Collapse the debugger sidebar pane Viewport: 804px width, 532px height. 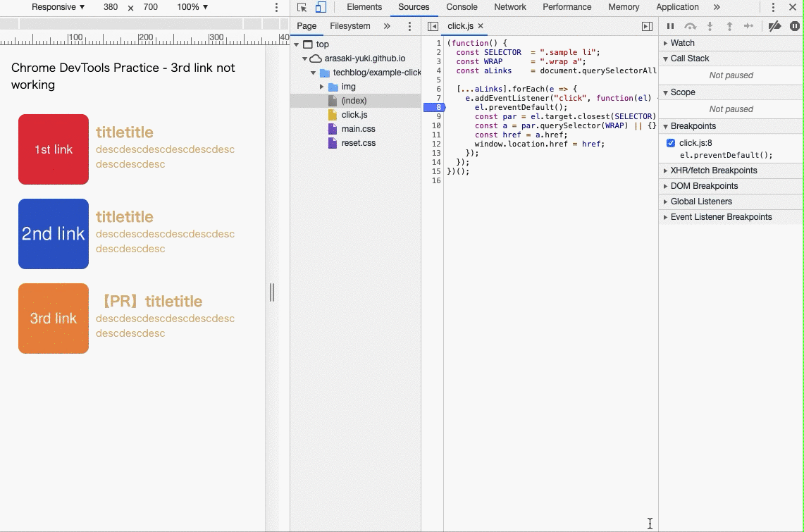tap(647, 26)
